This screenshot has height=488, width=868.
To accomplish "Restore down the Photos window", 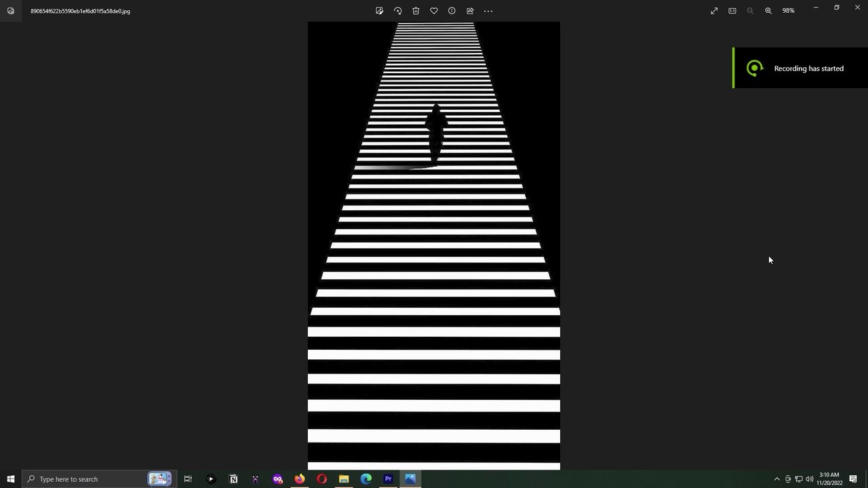I will [837, 7].
